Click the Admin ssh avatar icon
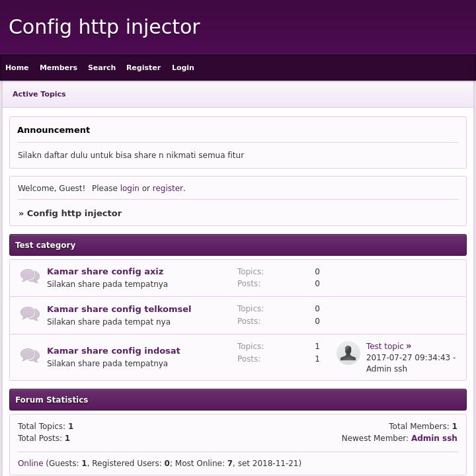The height and width of the screenshot is (476, 476). (x=348, y=353)
